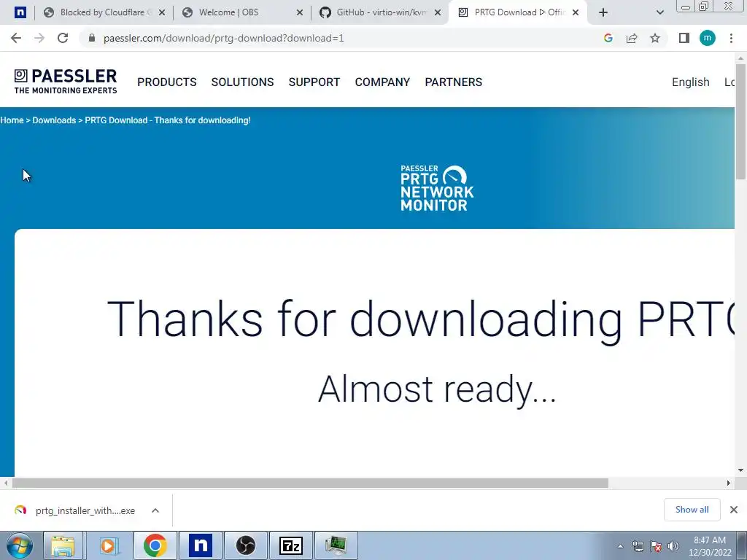Open the profile avatar "m"
The height and width of the screenshot is (560, 747).
(x=708, y=38)
